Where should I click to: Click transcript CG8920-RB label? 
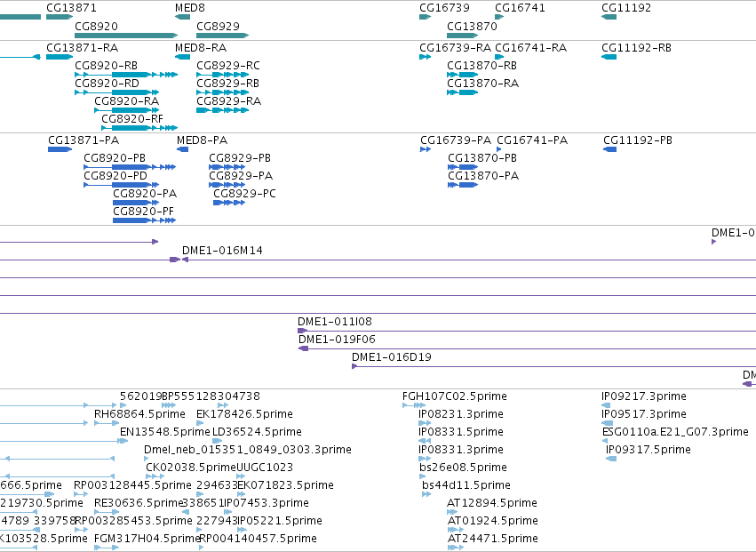[106, 65]
